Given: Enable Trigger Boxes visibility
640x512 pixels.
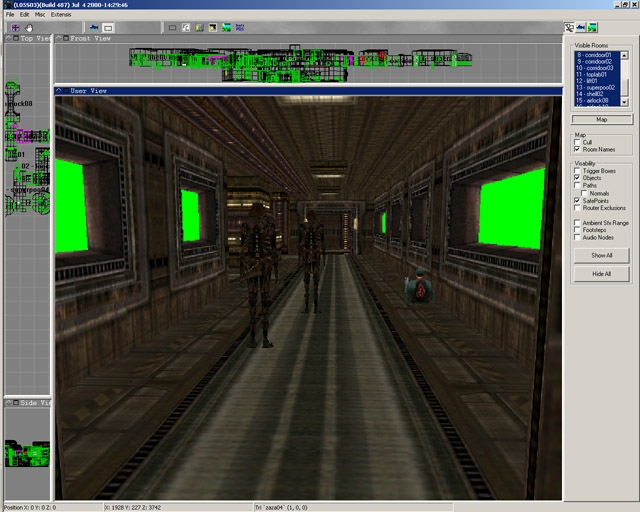Looking at the screenshot, I should (577, 171).
